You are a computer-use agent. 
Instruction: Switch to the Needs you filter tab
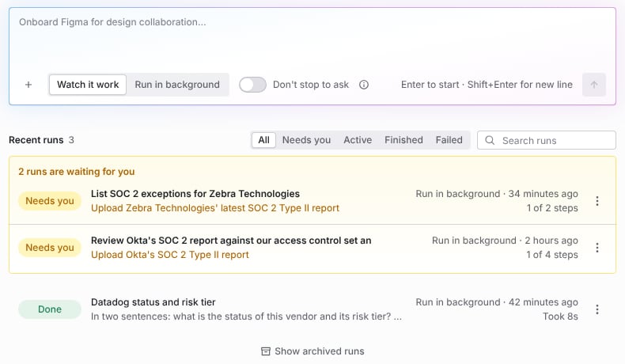point(306,140)
